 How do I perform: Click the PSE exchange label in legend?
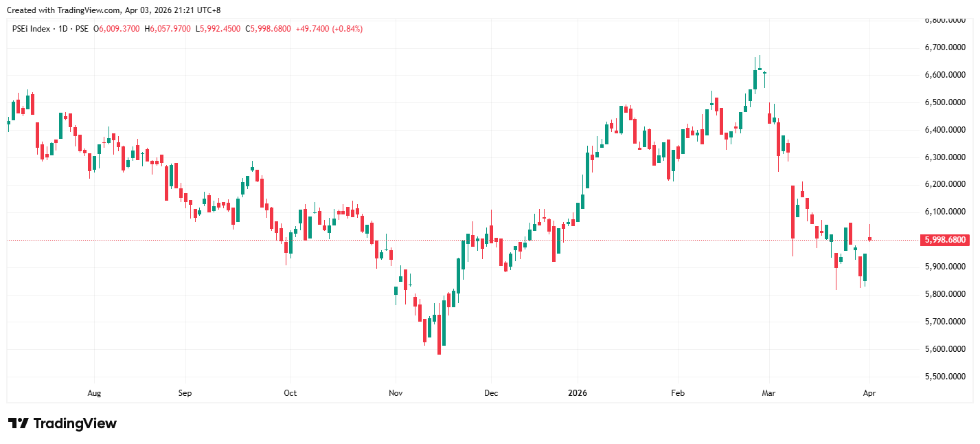[x=82, y=29]
